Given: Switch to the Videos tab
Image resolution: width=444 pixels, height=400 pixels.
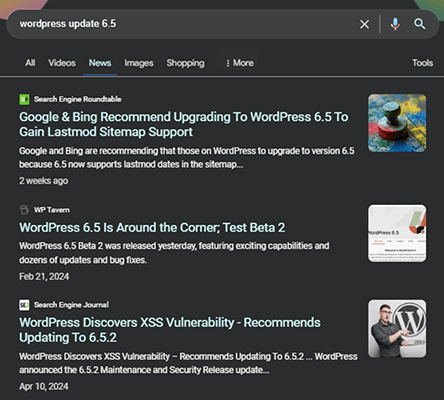Looking at the screenshot, I should tap(62, 63).
